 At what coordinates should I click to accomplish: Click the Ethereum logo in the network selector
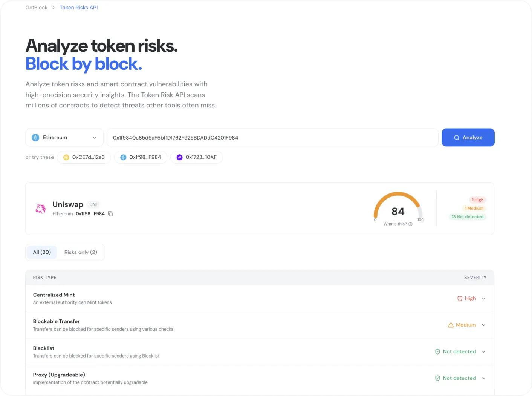tap(35, 137)
